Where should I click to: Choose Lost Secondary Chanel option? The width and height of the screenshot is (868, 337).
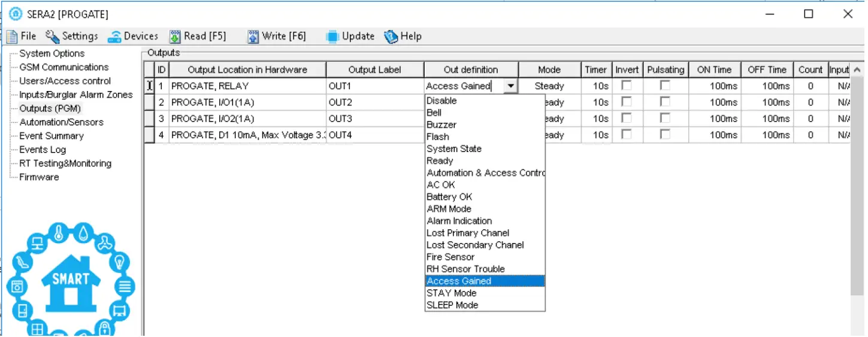pos(485,245)
